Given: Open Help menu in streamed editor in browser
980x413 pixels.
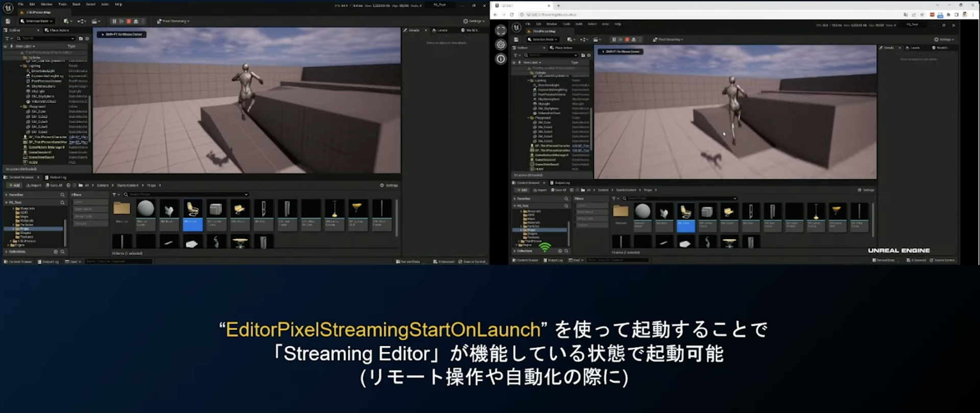Looking at the screenshot, I should pos(618,24).
